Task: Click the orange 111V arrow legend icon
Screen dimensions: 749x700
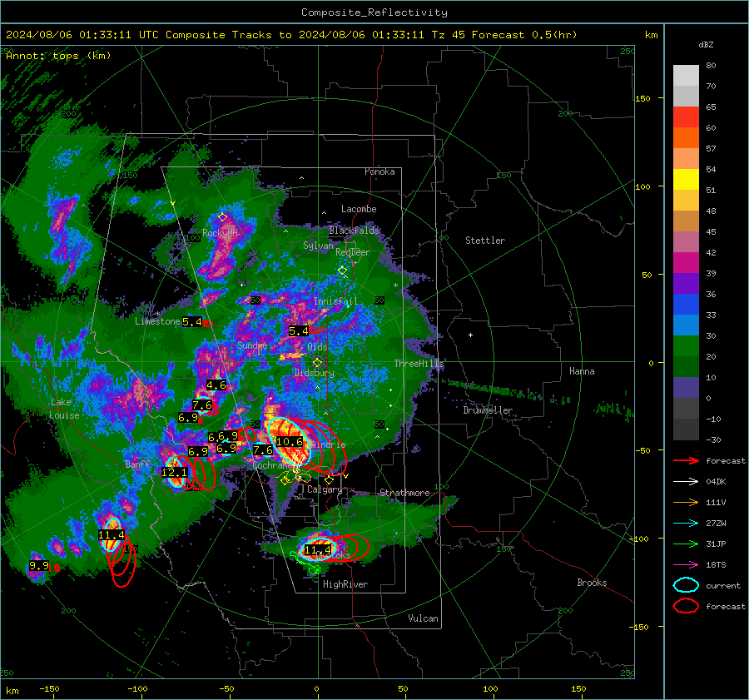Action: click(686, 502)
